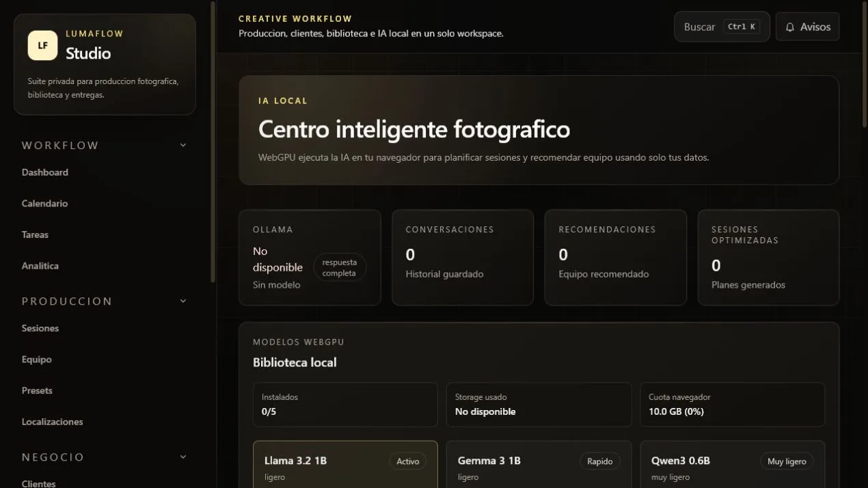Collapse the PRODUCCION section chevron
The width and height of the screenshot is (868, 488).
(182, 301)
